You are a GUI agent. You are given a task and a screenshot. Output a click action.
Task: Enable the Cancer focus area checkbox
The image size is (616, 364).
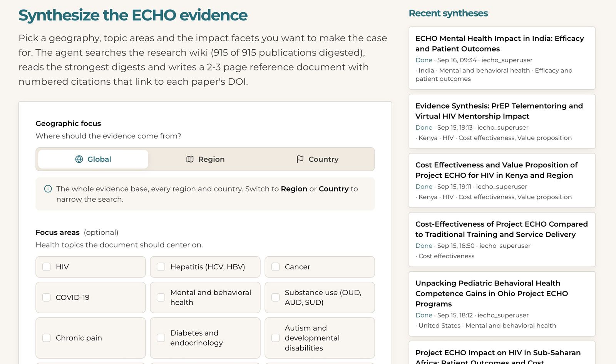[276, 267]
